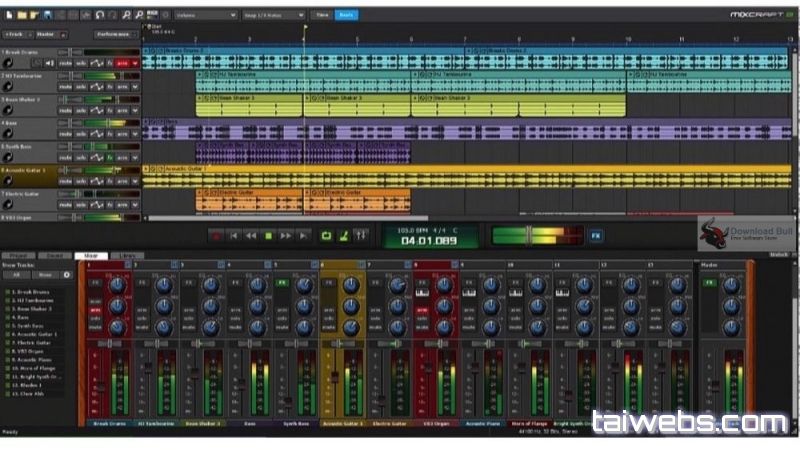The height and width of the screenshot is (450, 800).
Task: Expand arm options arrow on Break Drums
Action: [x=136, y=62]
